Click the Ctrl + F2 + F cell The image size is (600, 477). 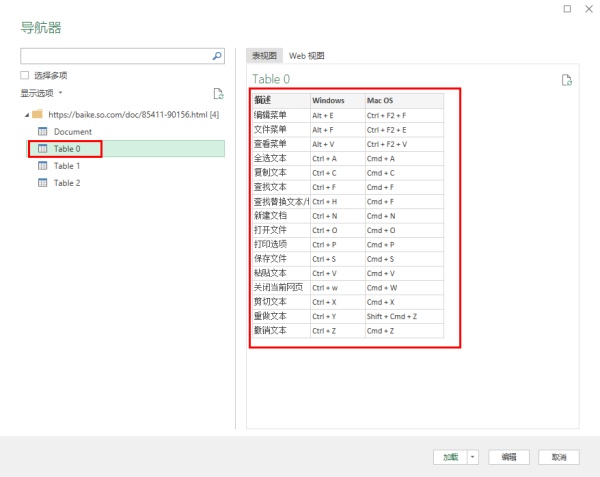pos(404,115)
